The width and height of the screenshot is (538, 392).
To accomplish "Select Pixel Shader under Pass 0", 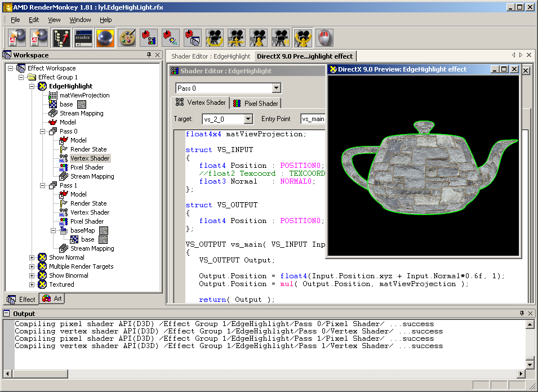I will (87, 167).
